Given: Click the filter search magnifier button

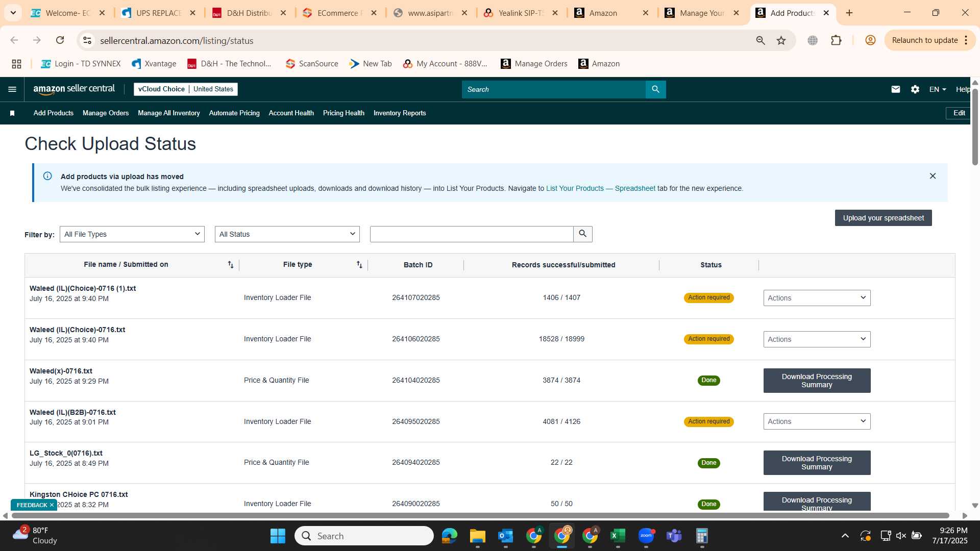Looking at the screenshot, I should pos(582,234).
